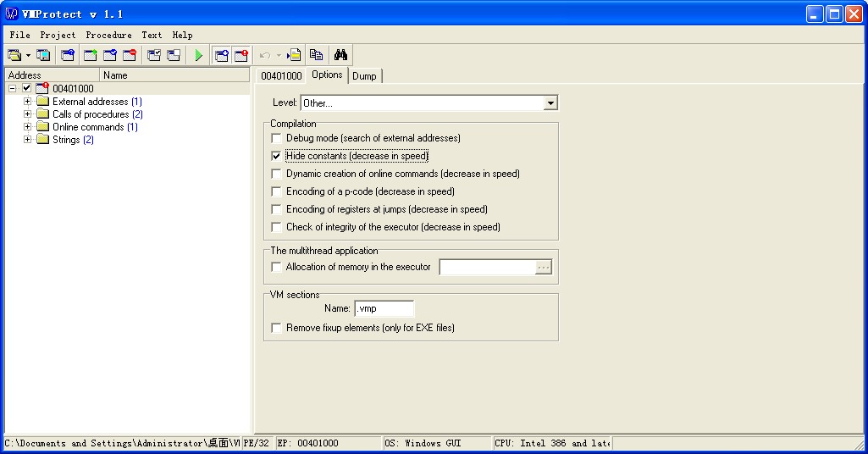Screen dimensions: 868x454
Task: Click the greyed undo arrow icon
Action: click(x=265, y=55)
